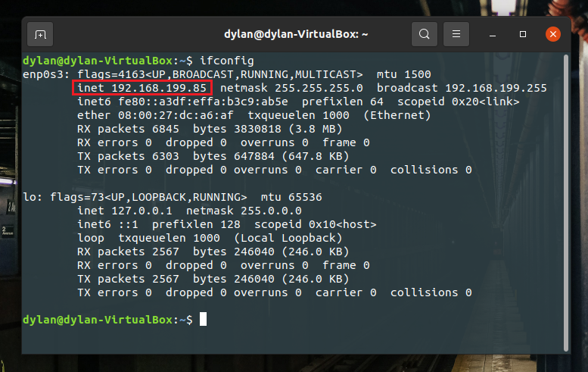
Task: Click the terminal cursor at bottom prompt
Action: coord(203,320)
